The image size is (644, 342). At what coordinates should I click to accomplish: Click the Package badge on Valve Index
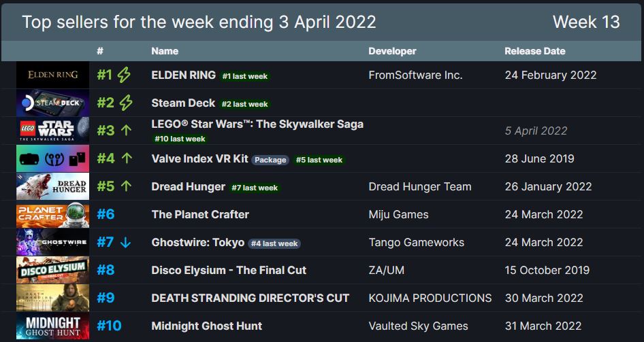pos(270,160)
